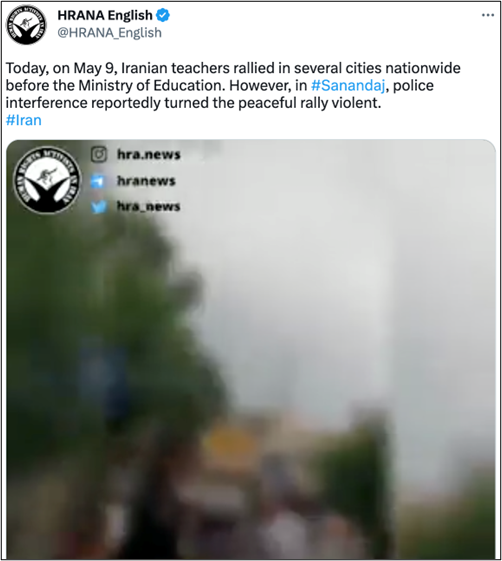Click the HRANA English display name
502x561 pixels.
pyautogui.click(x=105, y=15)
